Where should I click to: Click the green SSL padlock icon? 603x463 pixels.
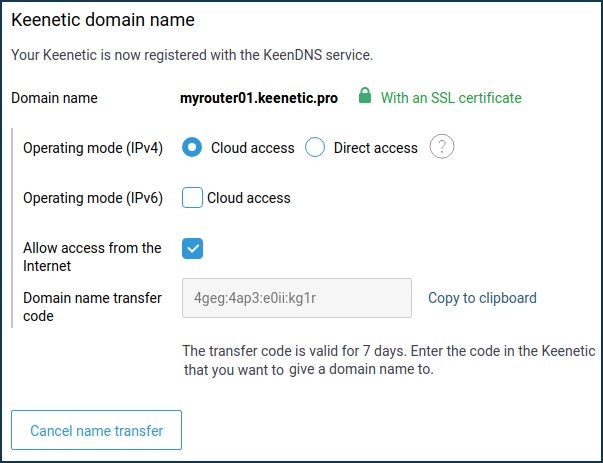(365, 95)
